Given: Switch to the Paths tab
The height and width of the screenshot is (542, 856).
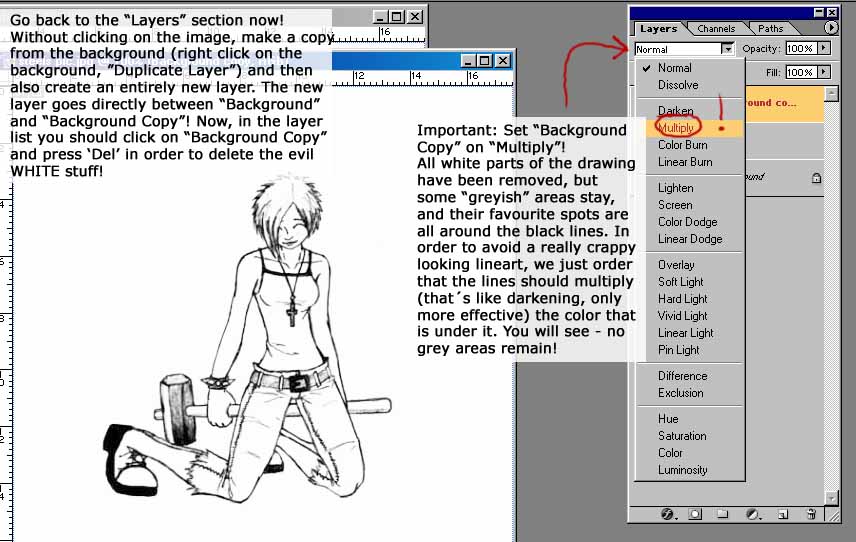Looking at the screenshot, I should (770, 28).
